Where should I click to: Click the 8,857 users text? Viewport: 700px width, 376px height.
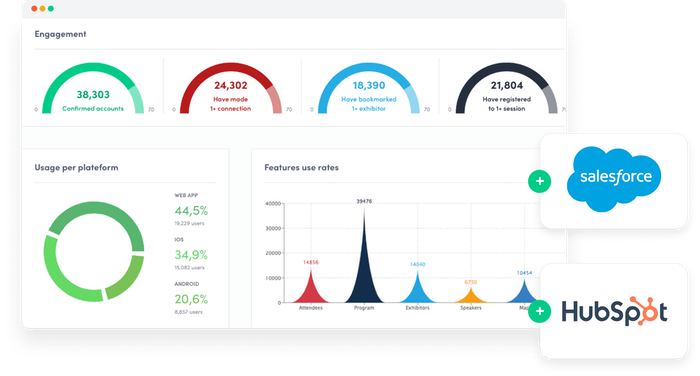(188, 312)
